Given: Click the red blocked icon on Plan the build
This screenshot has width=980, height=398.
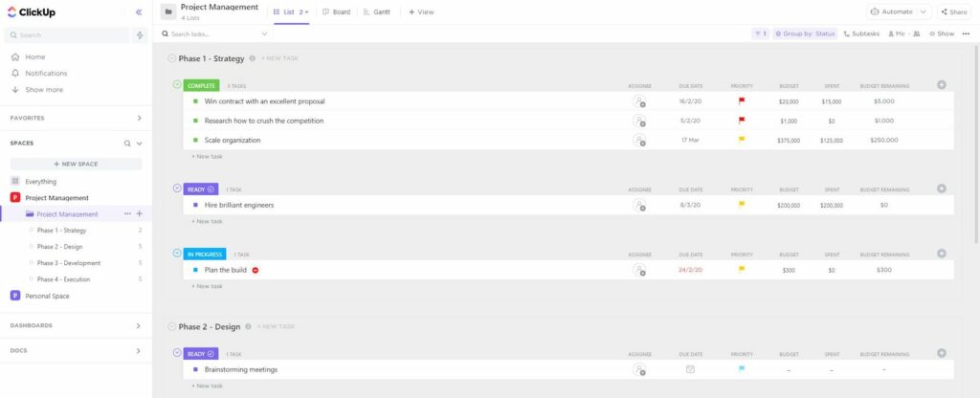Looking at the screenshot, I should click(256, 270).
